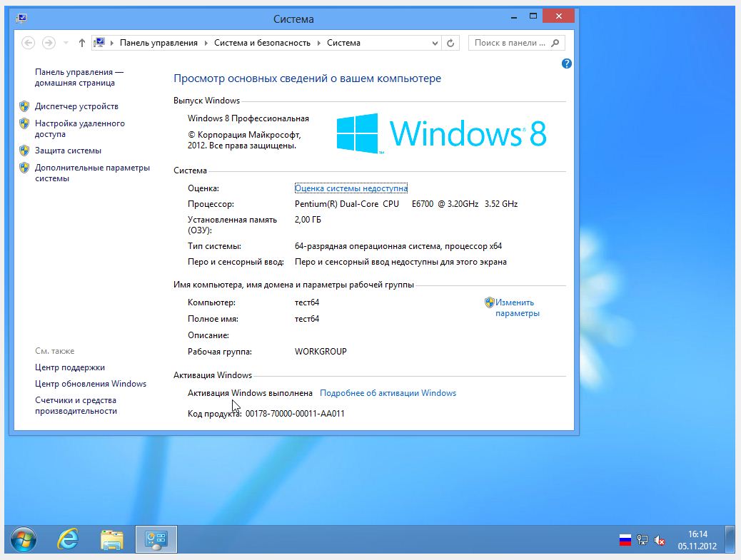Open the network icon in system tray
Image resolution: width=741 pixels, height=560 pixels.
click(x=642, y=540)
